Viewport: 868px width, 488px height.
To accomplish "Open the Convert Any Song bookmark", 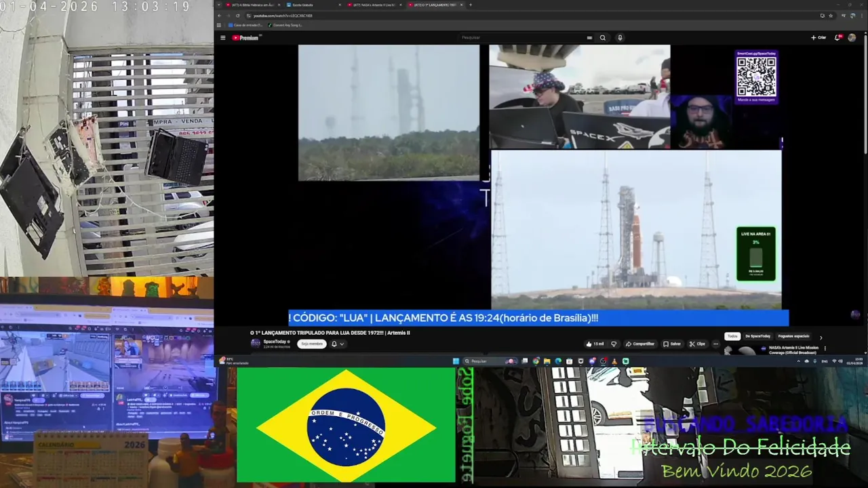I will [x=285, y=25].
